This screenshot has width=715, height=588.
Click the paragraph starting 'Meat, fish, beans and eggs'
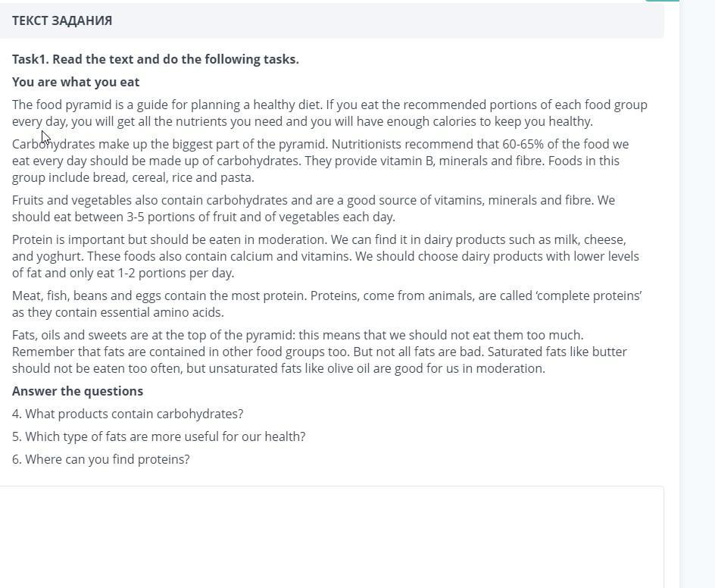(326, 304)
